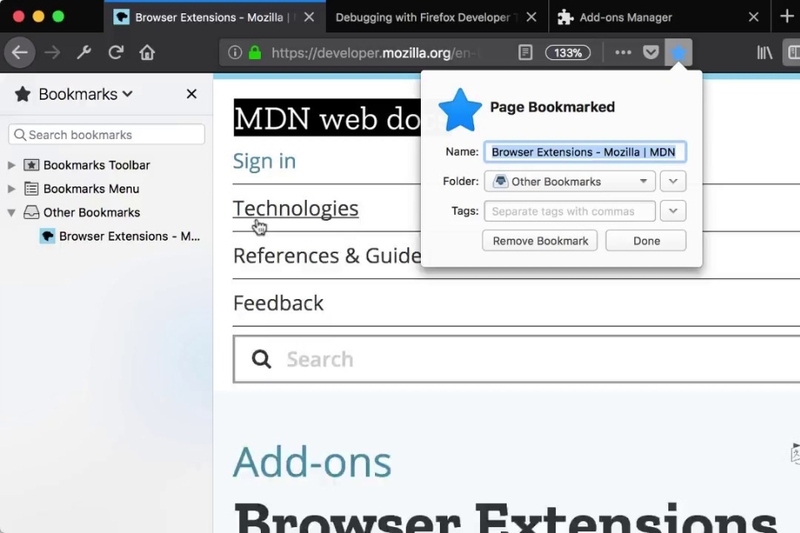This screenshot has width=800, height=533.
Task: Save page to Pocket
Action: [x=651, y=53]
